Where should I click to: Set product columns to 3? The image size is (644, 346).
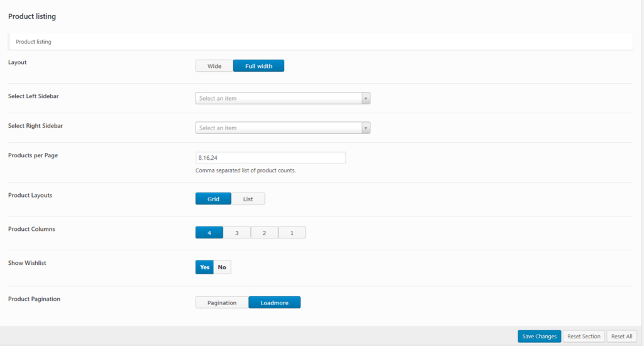[237, 233]
